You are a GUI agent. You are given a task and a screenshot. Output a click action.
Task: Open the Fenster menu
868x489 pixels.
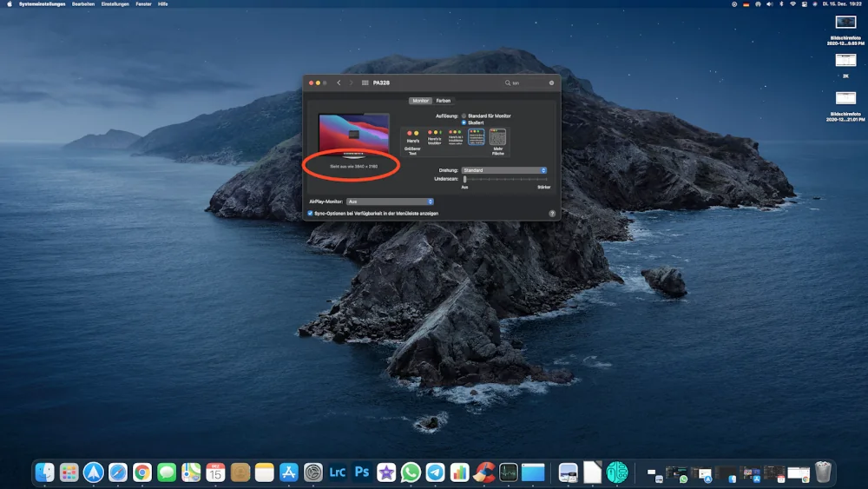tap(143, 3)
